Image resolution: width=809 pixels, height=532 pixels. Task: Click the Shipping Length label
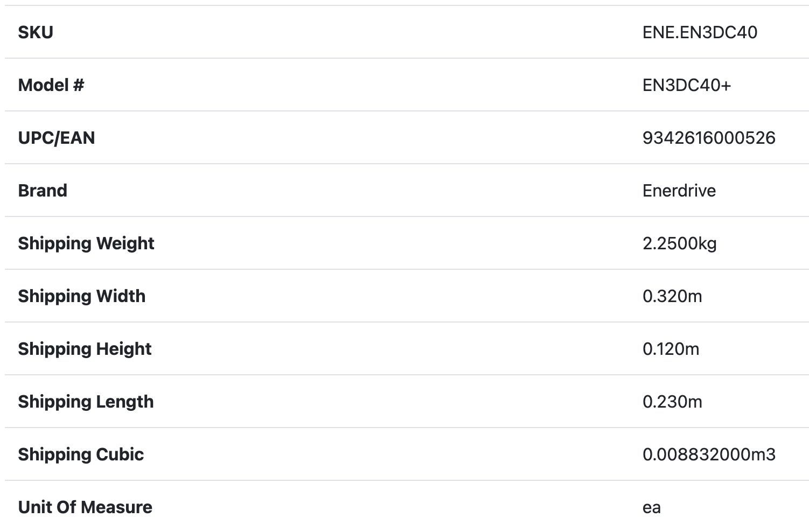click(86, 402)
